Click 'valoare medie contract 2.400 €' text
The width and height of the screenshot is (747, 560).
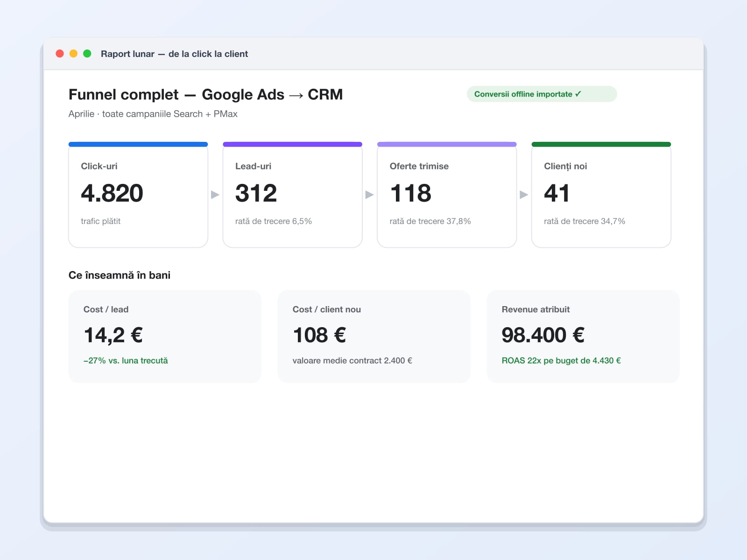(352, 361)
